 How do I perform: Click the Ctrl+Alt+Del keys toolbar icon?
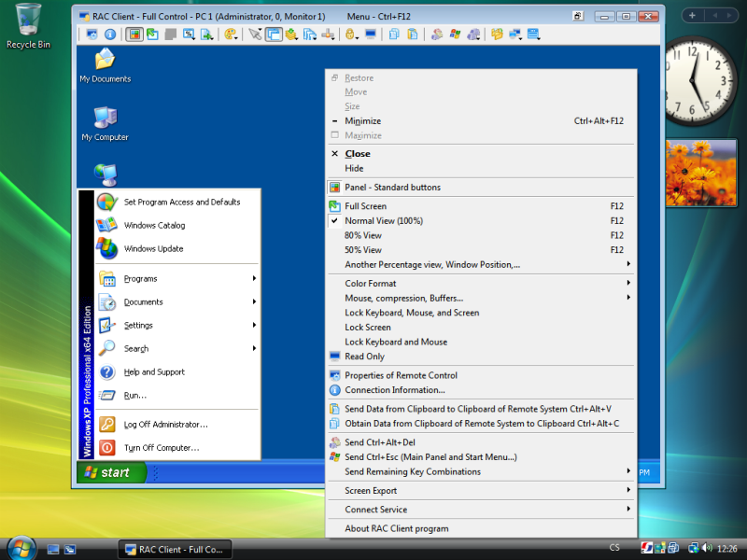click(437, 35)
